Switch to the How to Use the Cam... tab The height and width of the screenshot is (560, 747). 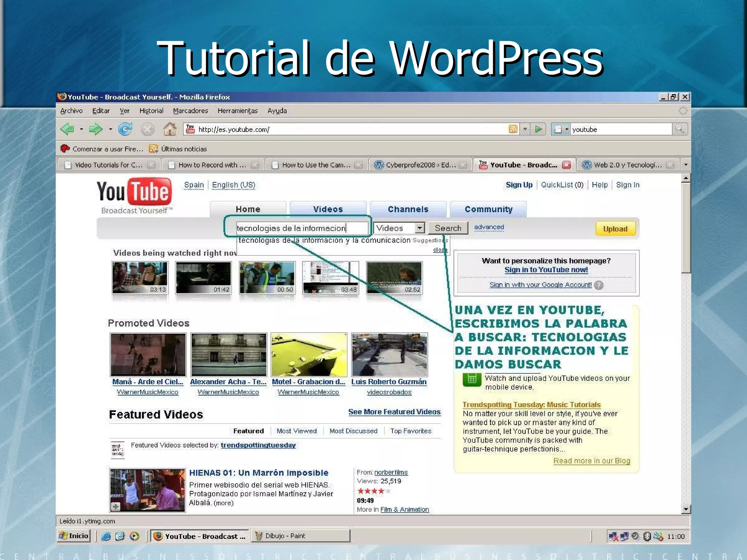pyautogui.click(x=316, y=165)
